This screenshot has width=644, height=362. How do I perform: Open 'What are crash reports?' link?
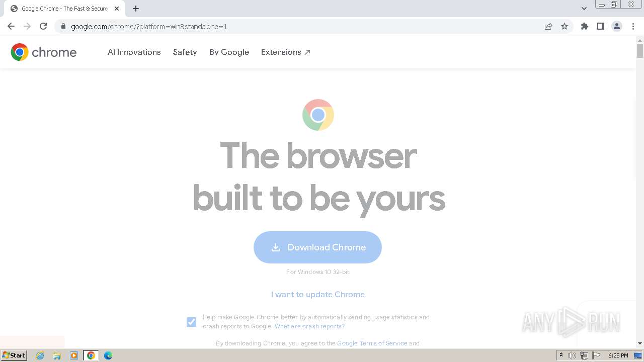[309, 326]
